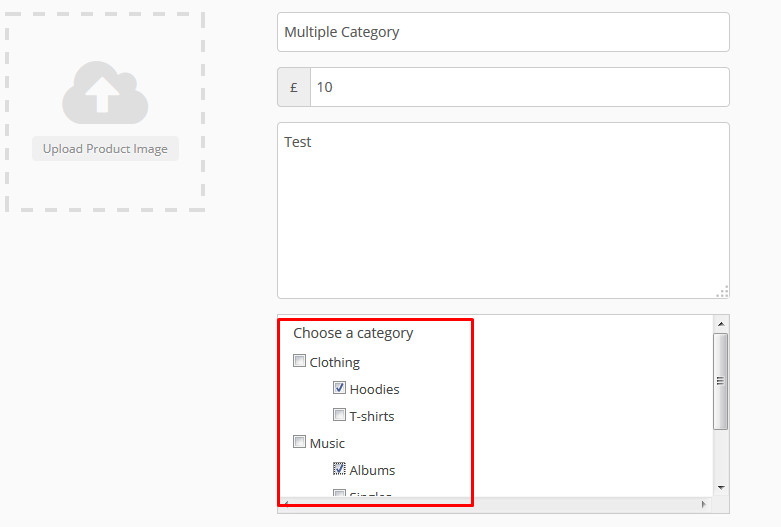Tick the Clothing category checkbox
The width and height of the screenshot is (781, 527).
299,361
